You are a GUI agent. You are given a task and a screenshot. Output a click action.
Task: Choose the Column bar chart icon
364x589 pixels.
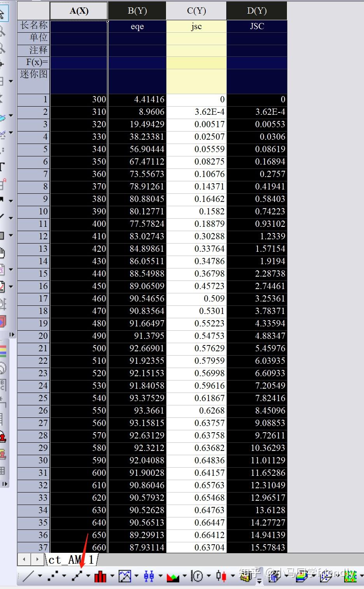100,576
